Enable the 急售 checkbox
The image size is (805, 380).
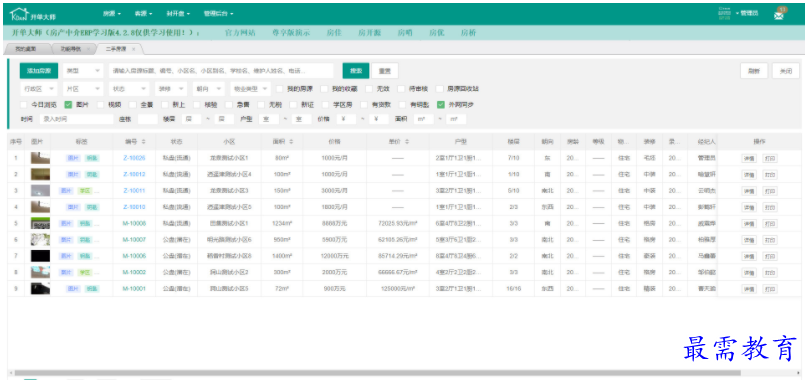(229, 105)
